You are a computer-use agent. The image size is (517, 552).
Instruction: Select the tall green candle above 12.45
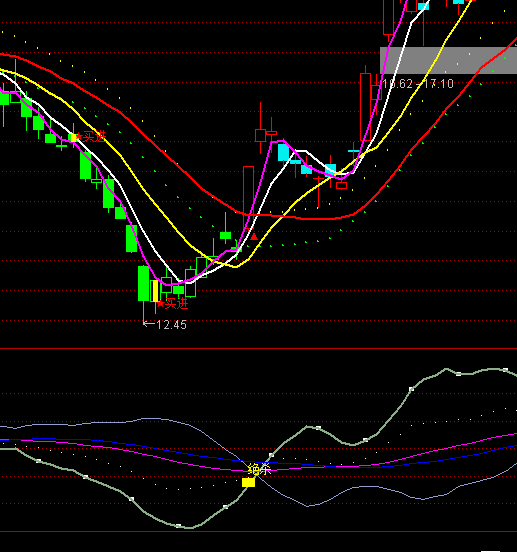click(x=143, y=283)
